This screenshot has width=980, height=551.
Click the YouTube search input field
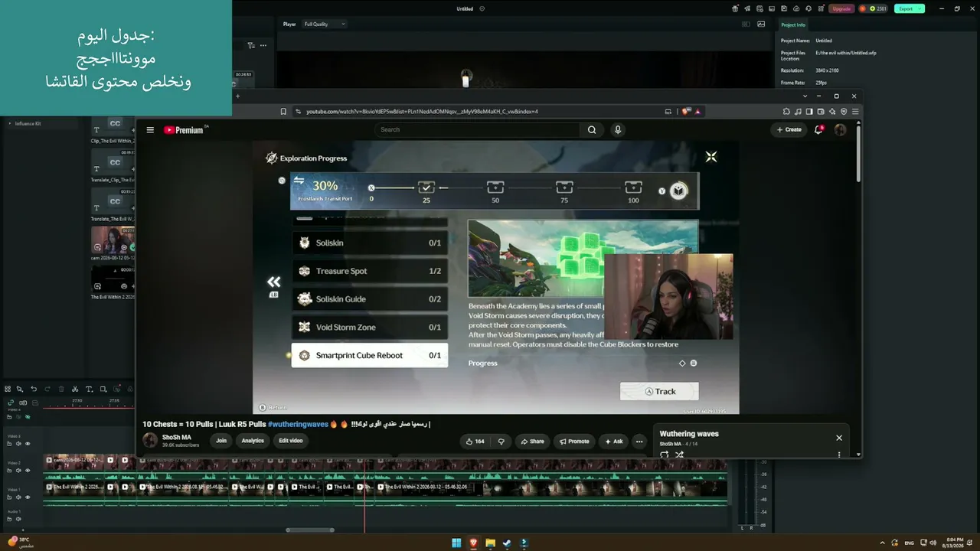pos(477,129)
